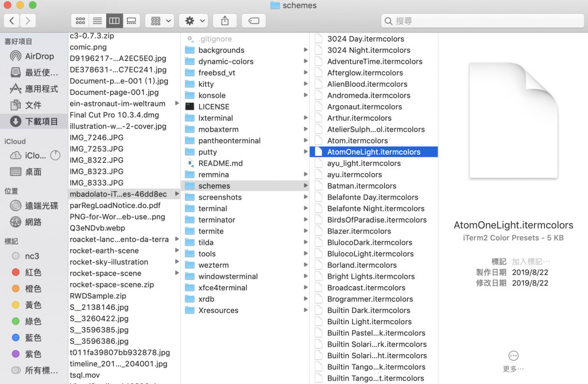
Task: Open Network (網路) in sidebar
Action: coord(34,222)
